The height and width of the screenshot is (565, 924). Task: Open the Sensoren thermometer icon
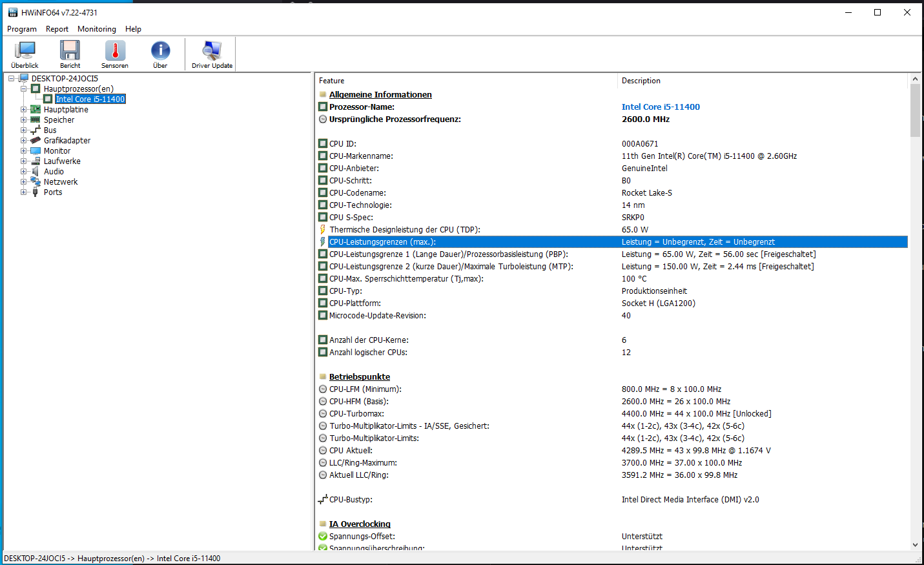(x=115, y=54)
